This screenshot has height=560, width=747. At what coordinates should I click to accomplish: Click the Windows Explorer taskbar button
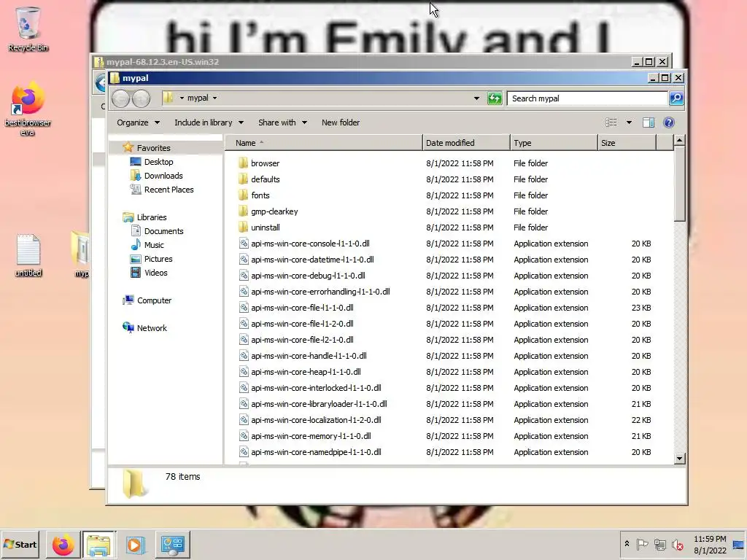tap(98, 544)
